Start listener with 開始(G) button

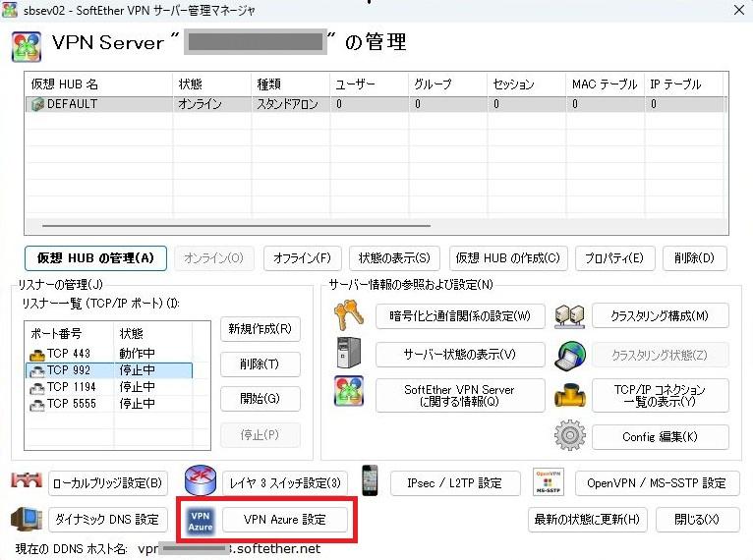[261, 399]
